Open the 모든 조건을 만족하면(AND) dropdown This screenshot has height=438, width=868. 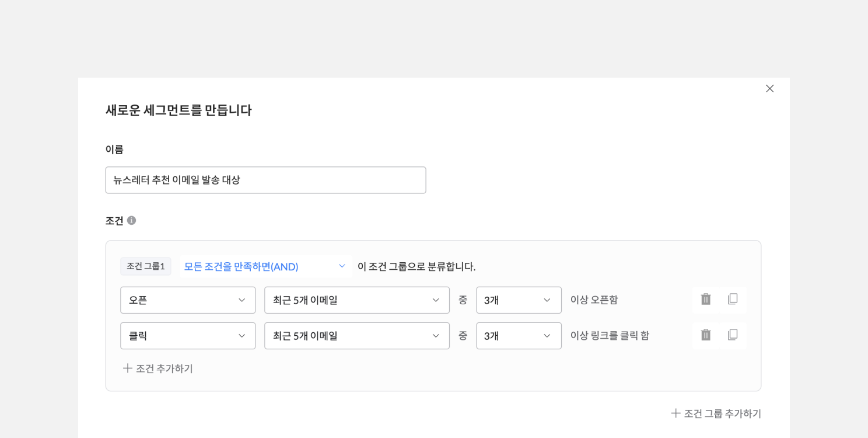tap(265, 266)
